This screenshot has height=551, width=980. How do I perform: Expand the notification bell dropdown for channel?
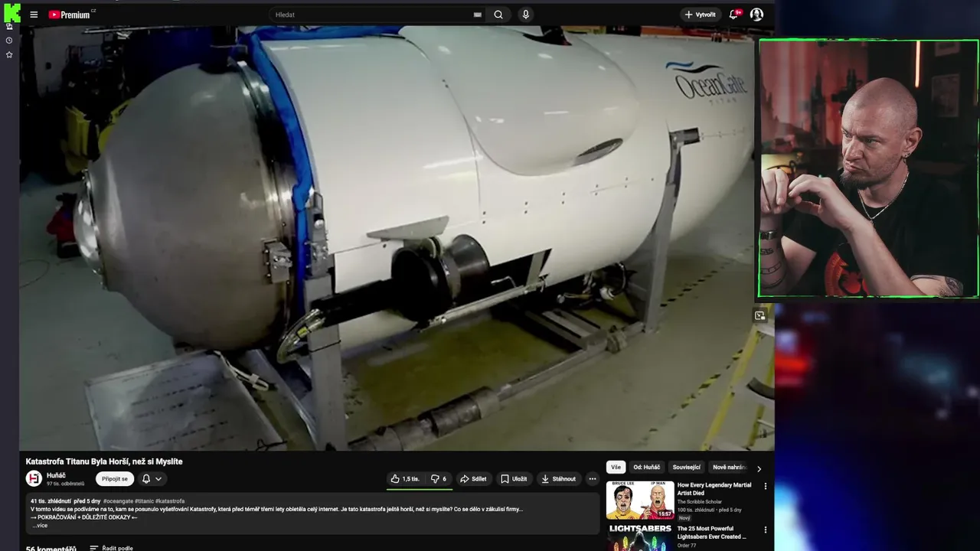[152, 479]
